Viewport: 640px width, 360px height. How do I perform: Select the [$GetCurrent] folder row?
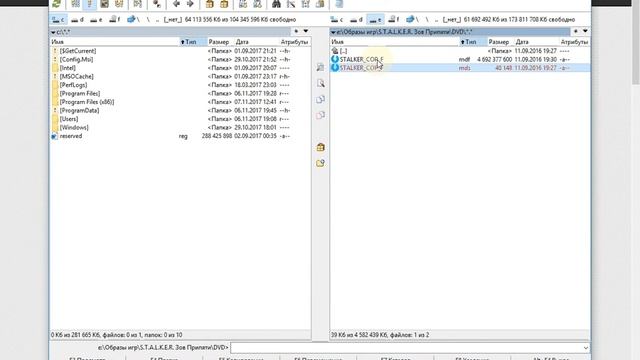click(x=180, y=51)
